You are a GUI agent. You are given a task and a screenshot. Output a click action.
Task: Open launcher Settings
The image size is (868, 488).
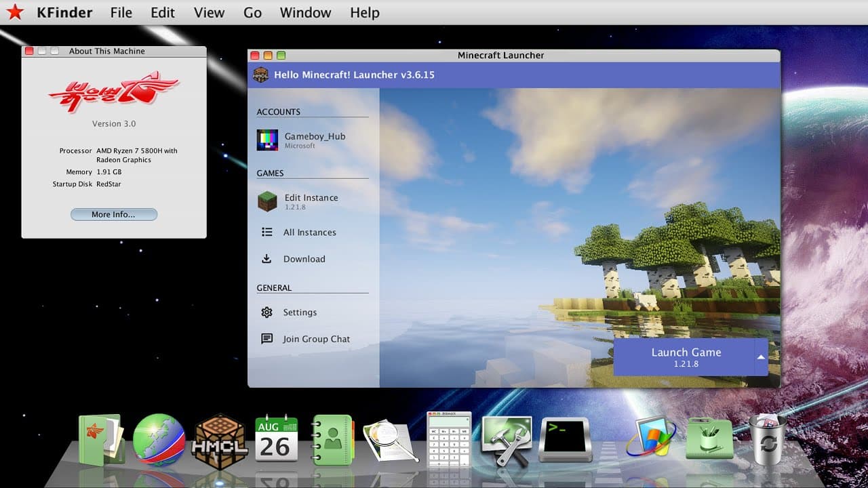tap(313, 312)
